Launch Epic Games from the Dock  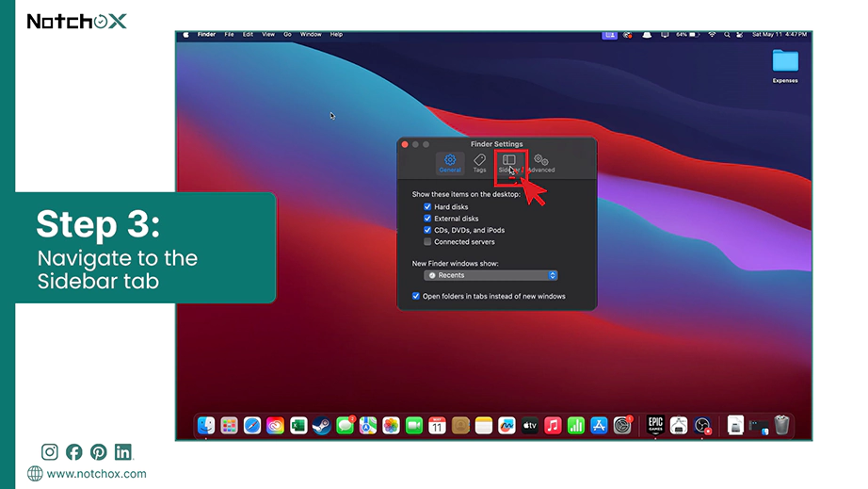[655, 425]
